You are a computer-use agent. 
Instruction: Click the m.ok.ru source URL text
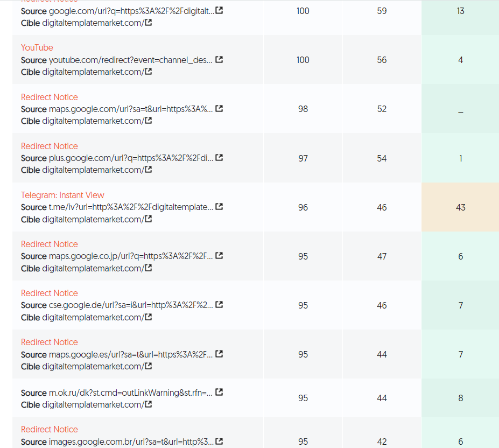(130, 393)
